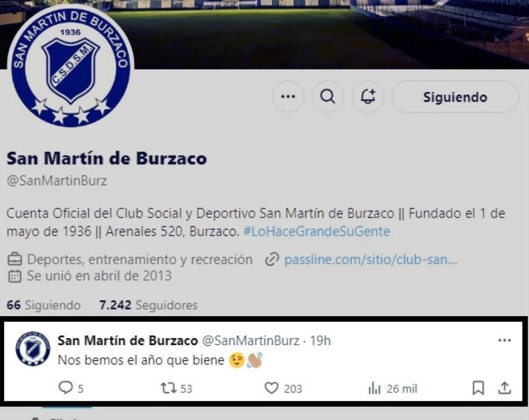The width and height of the screenshot is (529, 420).
Task: Click the tweet's 19h timestamp
Action: (320, 340)
